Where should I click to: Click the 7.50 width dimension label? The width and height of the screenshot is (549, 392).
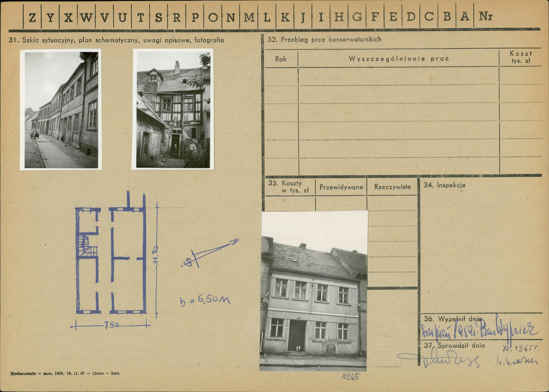111,325
